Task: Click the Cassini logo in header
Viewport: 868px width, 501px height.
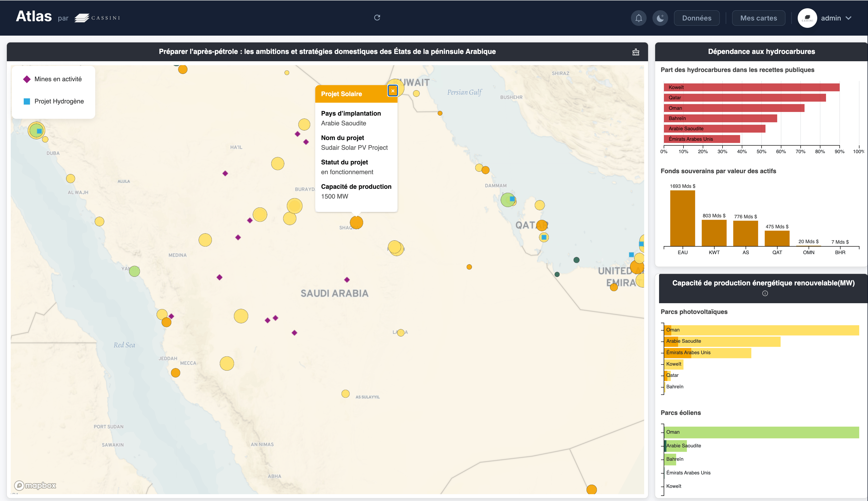Action: pyautogui.click(x=97, y=18)
